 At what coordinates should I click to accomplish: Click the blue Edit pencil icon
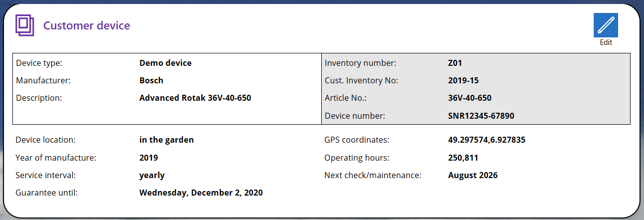[606, 25]
